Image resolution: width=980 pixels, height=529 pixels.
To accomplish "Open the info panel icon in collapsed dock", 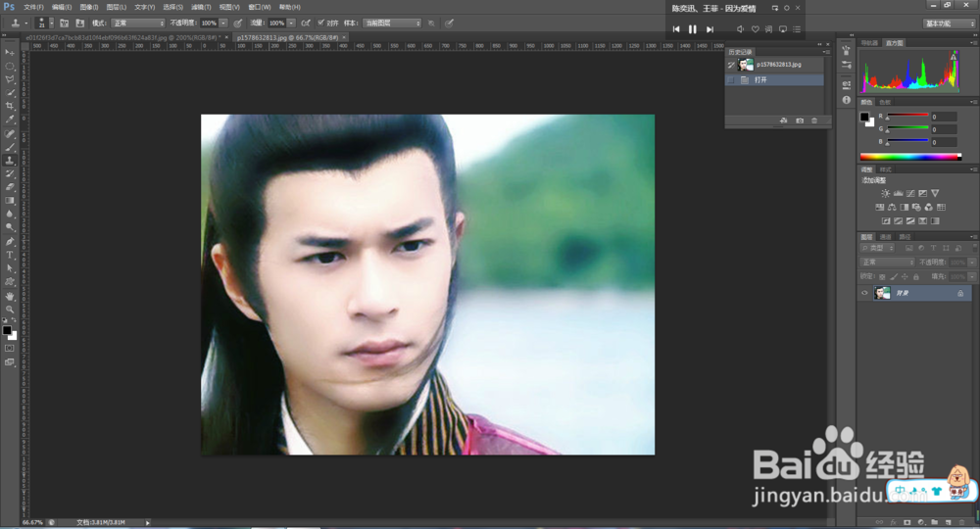I will [847, 100].
